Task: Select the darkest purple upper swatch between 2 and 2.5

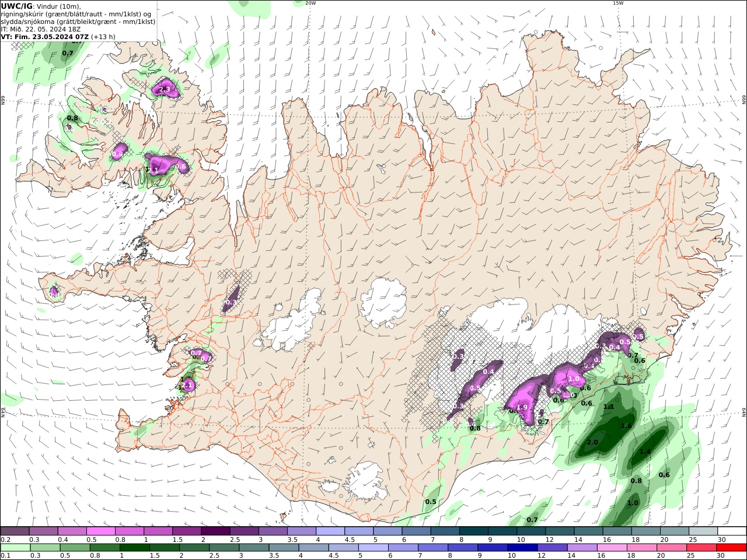Action: pyautogui.click(x=215, y=531)
